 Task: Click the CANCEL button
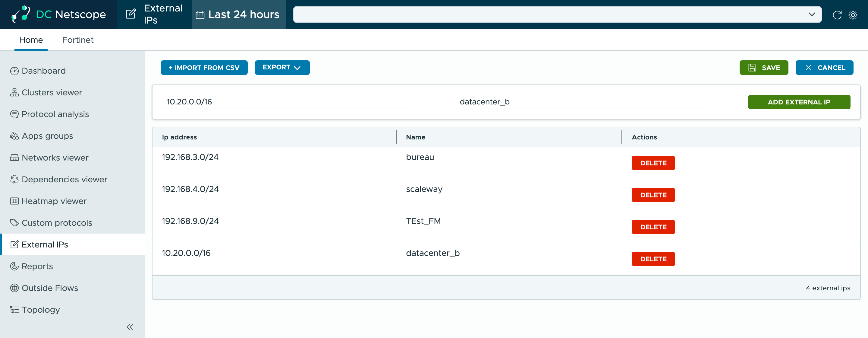[825, 68]
